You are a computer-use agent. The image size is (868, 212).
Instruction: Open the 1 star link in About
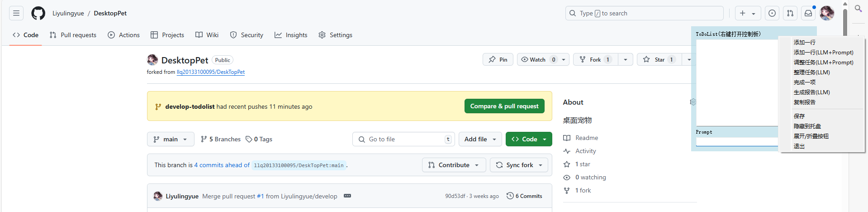point(577,164)
